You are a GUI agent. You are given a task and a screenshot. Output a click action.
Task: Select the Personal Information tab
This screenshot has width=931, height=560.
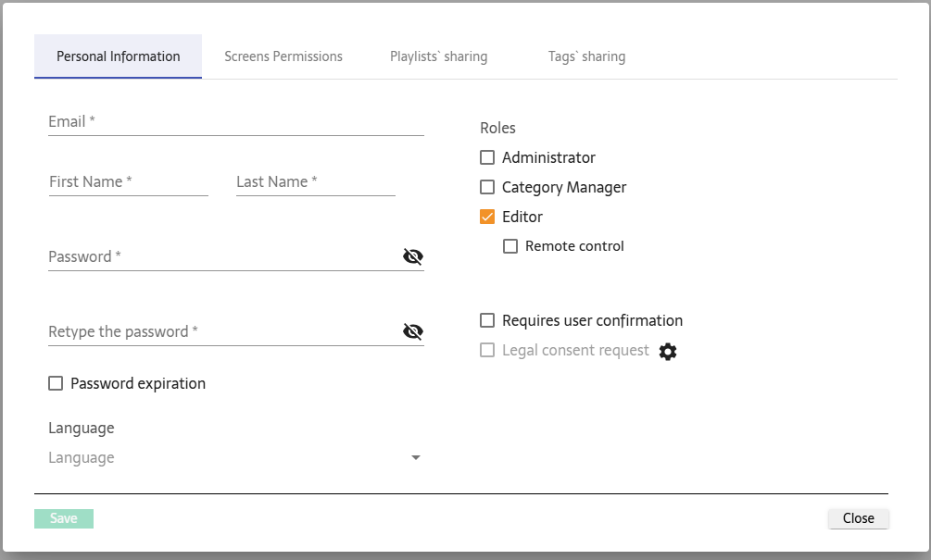click(x=119, y=56)
